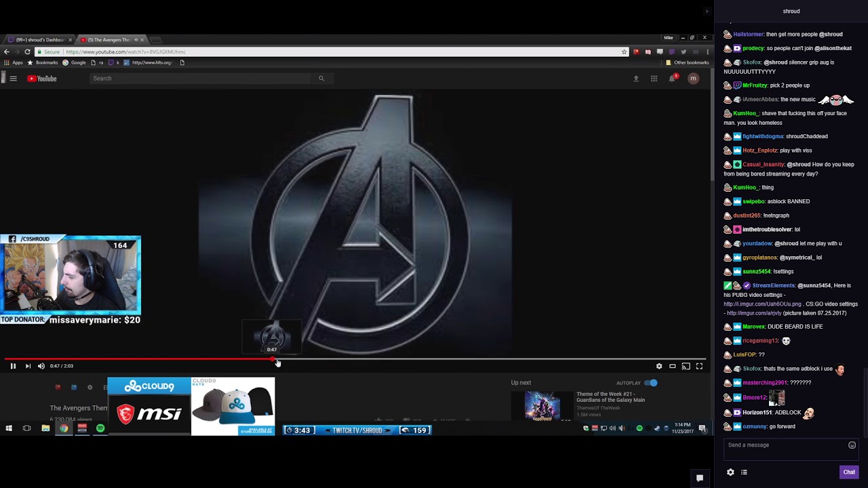Reload the page in Chrome
Screen dimensions: 868x488
pos(27,52)
